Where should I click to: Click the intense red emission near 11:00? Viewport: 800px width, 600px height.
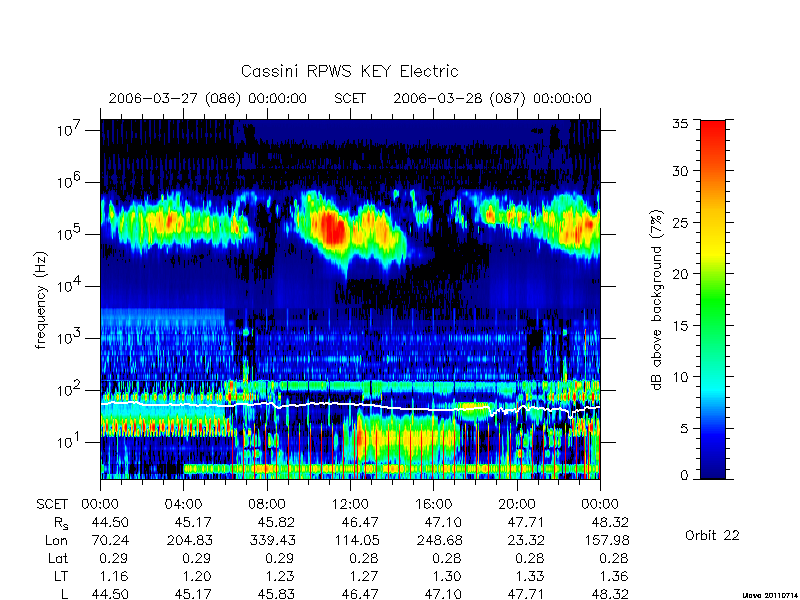tap(334, 229)
